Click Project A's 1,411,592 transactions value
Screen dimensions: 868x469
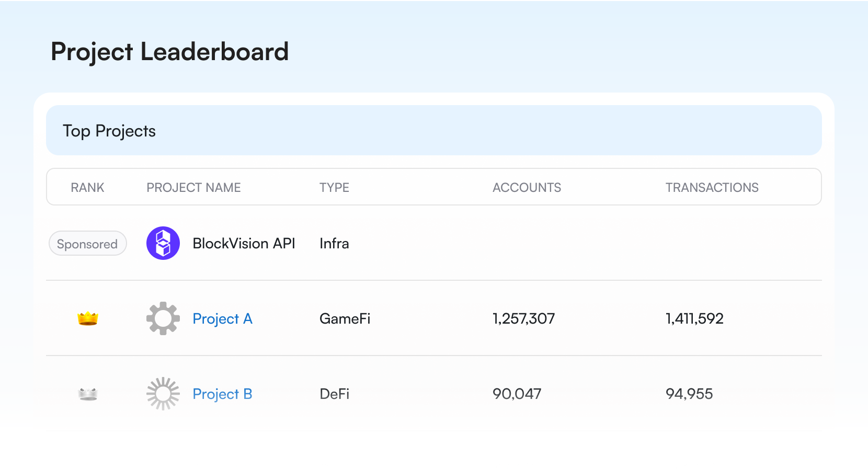[x=694, y=318]
